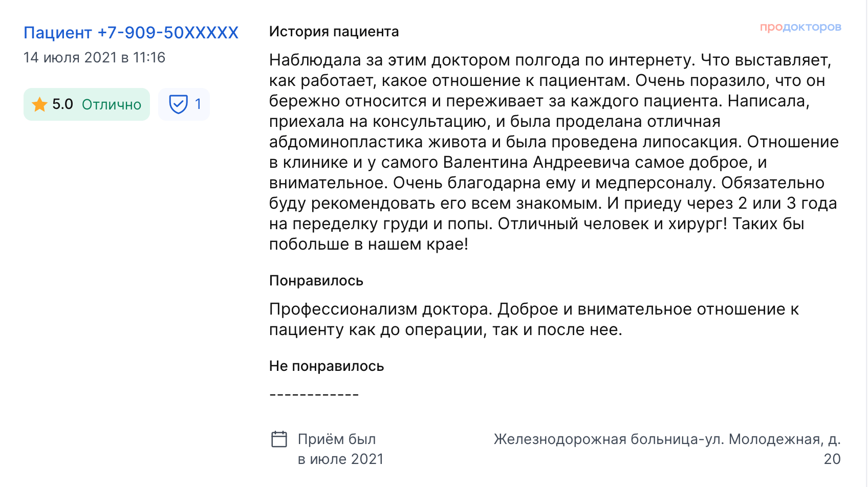Click the green Отлично rating label

pyautogui.click(x=112, y=104)
